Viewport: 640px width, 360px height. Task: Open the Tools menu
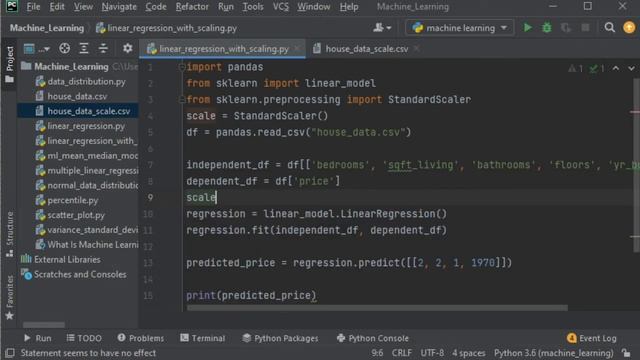coord(253,7)
